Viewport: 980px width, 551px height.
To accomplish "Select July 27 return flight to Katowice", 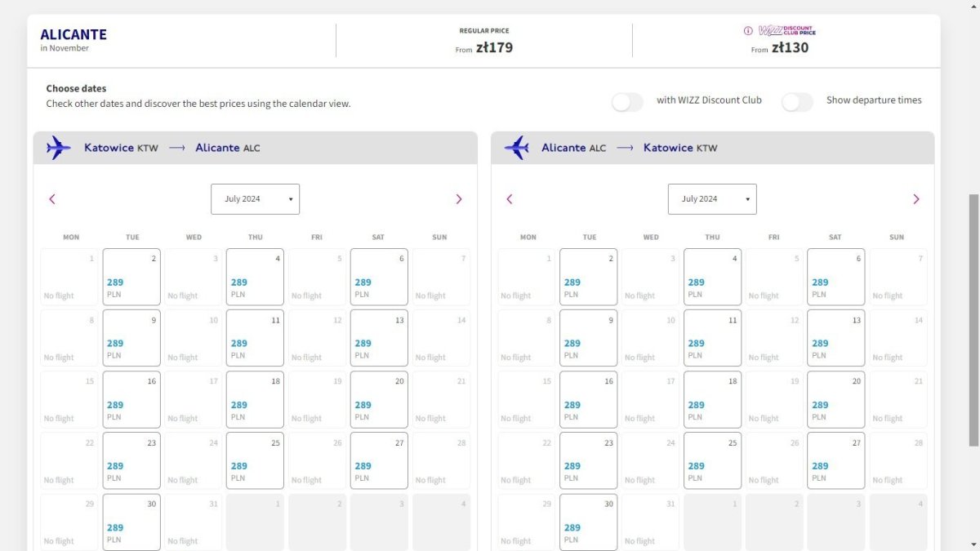I will coord(835,460).
